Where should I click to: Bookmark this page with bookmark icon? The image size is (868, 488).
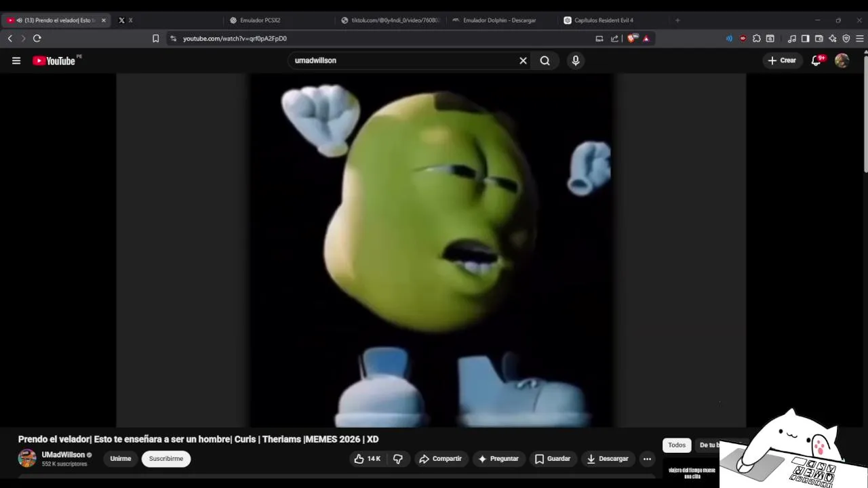click(155, 39)
